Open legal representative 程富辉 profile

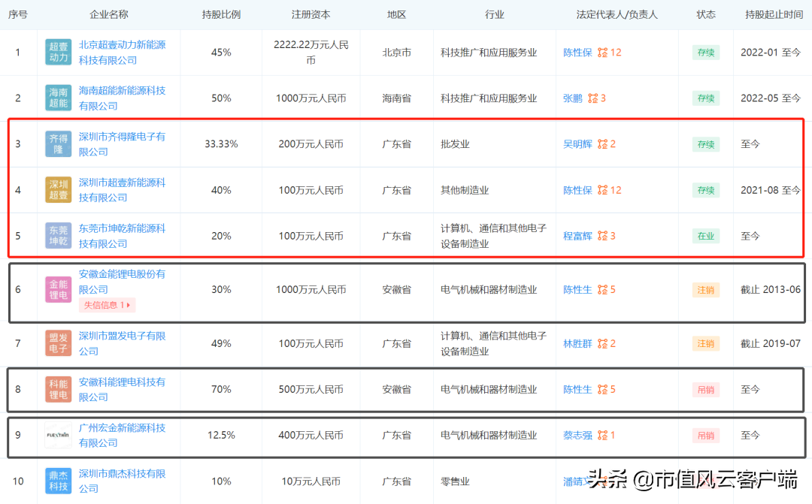(x=577, y=236)
